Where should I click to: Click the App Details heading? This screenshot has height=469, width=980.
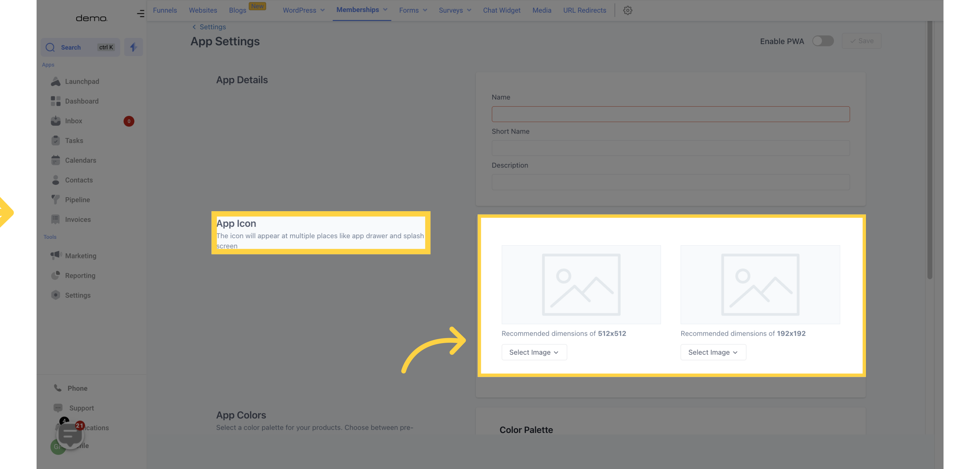[242, 80]
